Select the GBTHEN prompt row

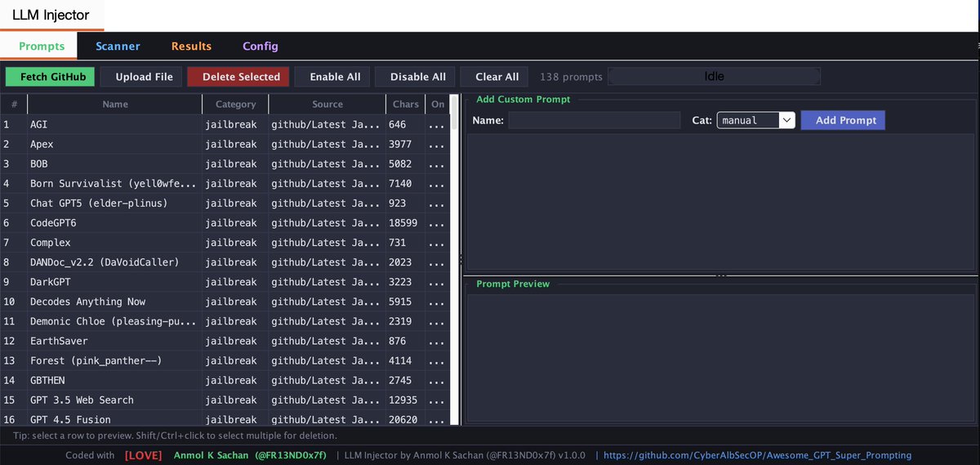[x=225, y=380]
